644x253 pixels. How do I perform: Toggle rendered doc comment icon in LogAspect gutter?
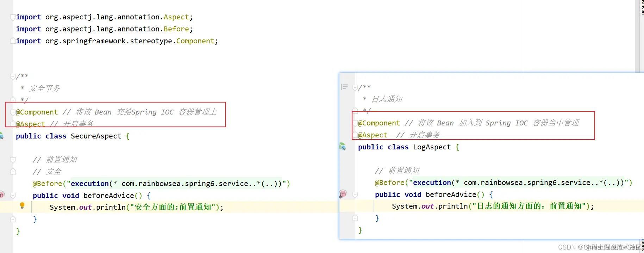click(344, 87)
